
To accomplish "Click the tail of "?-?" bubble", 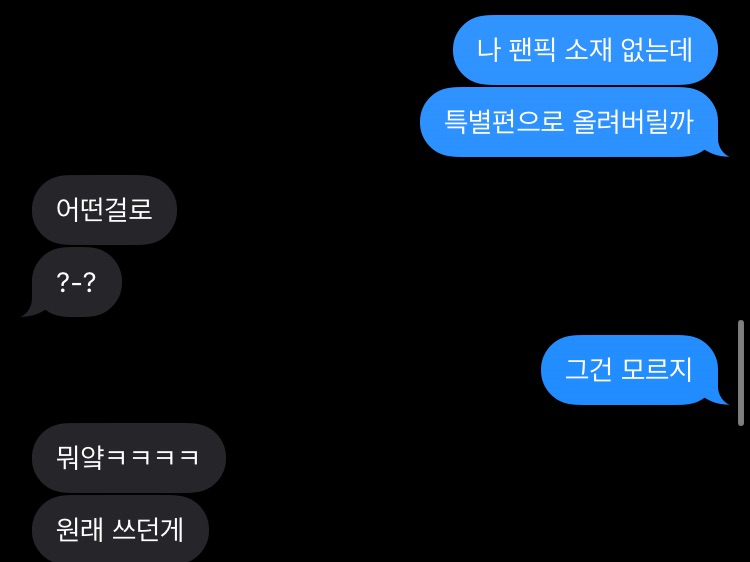I will (x=31, y=312).
